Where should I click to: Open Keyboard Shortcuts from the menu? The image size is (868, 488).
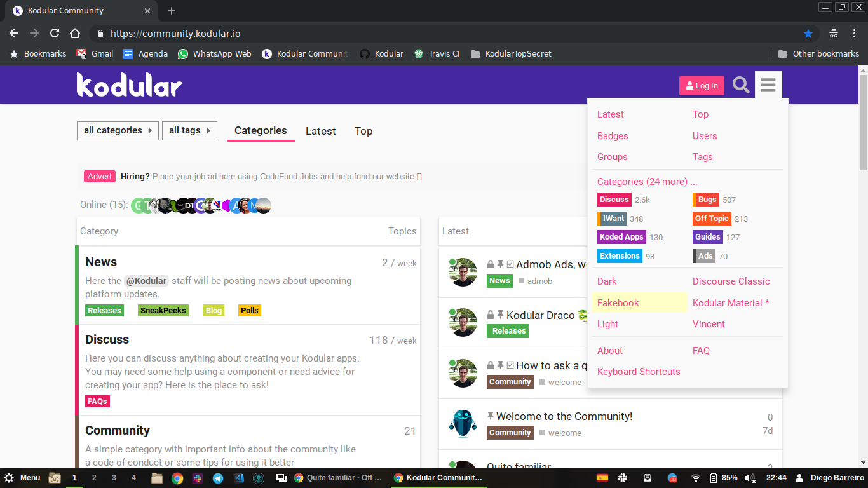(639, 372)
